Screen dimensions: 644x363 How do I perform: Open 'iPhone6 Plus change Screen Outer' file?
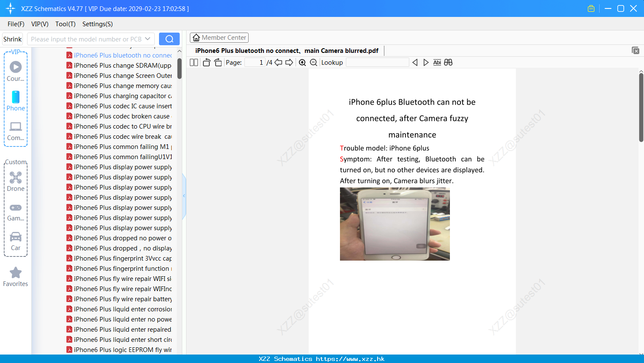pyautogui.click(x=119, y=75)
